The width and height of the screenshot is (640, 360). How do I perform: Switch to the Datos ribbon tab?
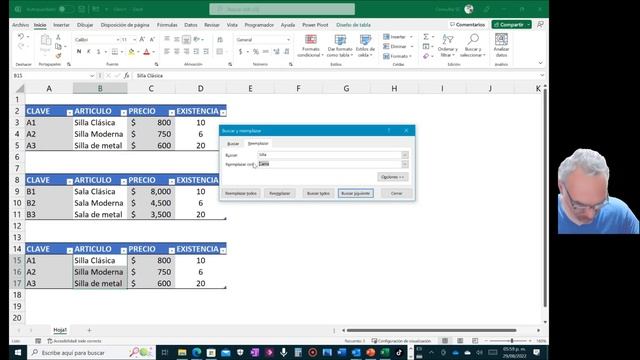pyautogui.click(x=191, y=25)
